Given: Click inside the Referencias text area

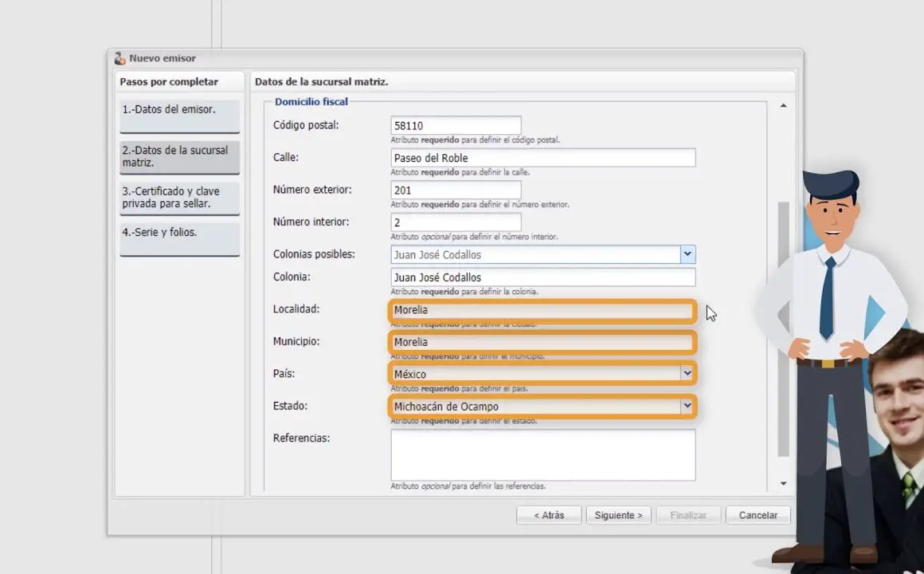Looking at the screenshot, I should pos(542,455).
